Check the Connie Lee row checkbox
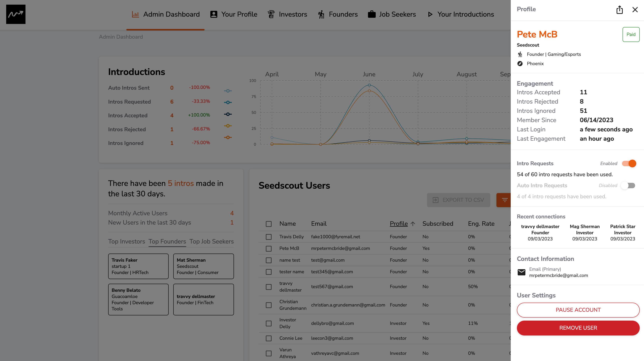The height and width of the screenshot is (361, 644). click(x=269, y=338)
